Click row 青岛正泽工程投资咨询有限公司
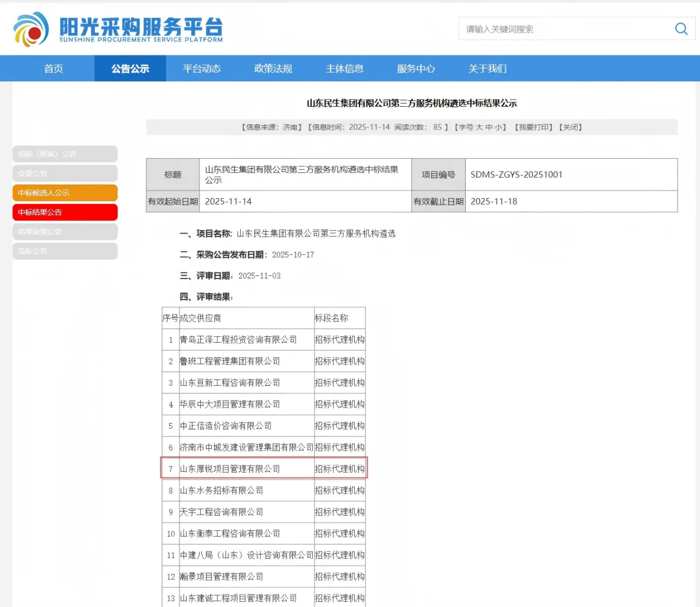The width and height of the screenshot is (700, 607). tap(264, 340)
